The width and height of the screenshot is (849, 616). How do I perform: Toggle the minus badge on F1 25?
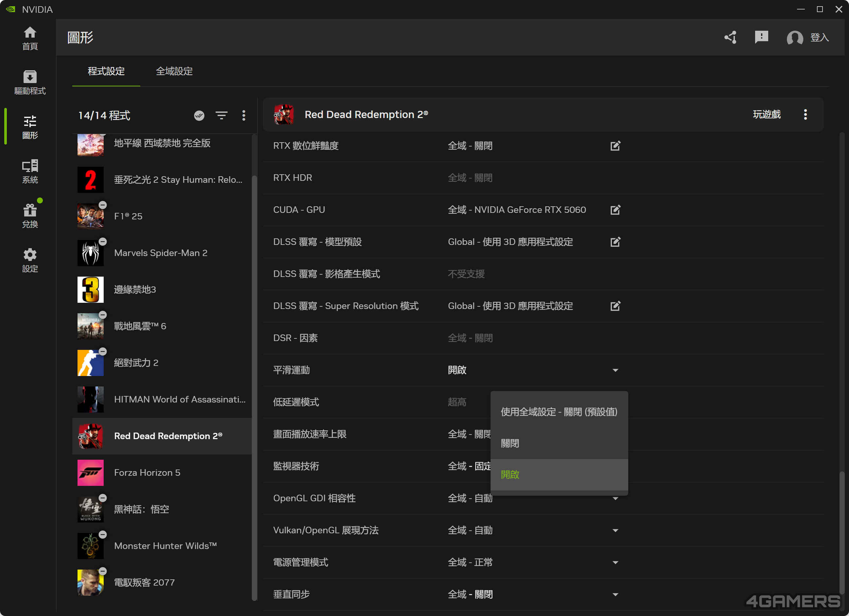pyautogui.click(x=103, y=205)
